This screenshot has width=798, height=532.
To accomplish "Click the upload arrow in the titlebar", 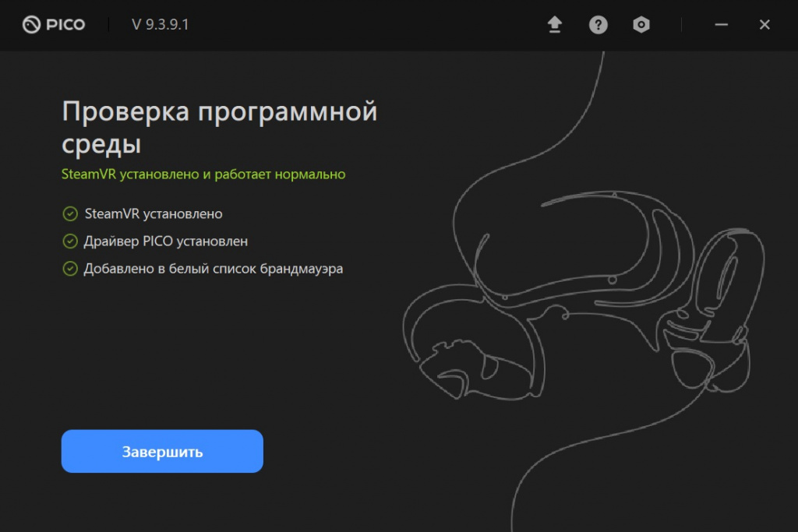I will click(554, 24).
